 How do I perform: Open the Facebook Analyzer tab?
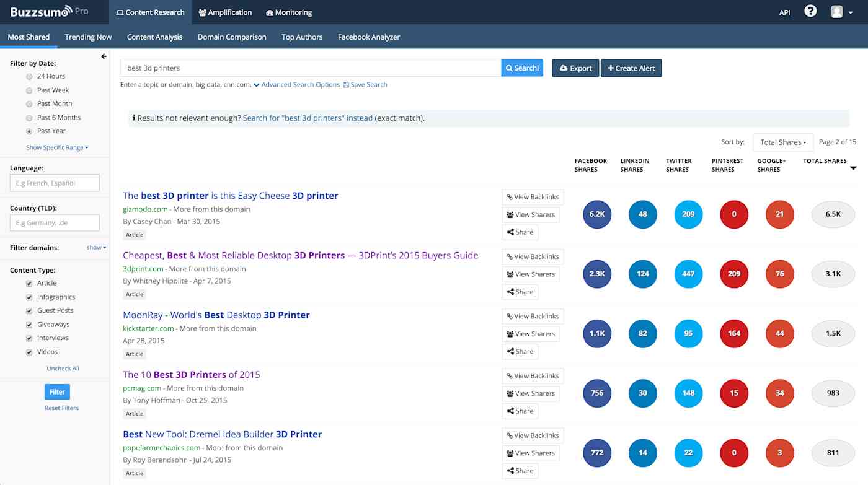(369, 37)
